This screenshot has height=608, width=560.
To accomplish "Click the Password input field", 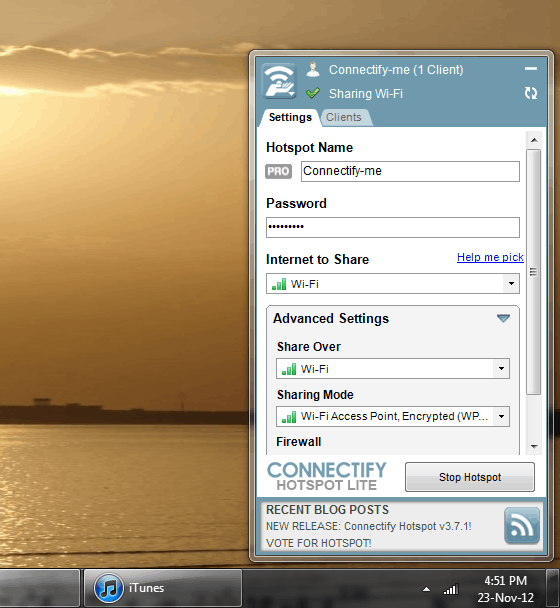I will coord(392,227).
